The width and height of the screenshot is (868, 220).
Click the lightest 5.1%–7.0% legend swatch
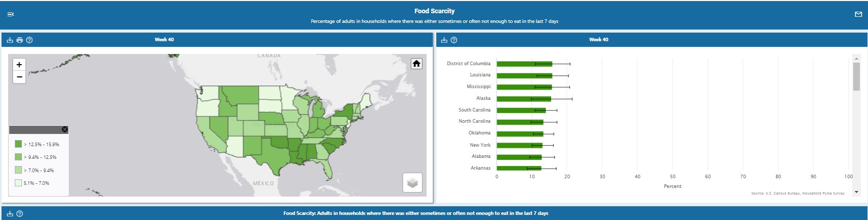click(18, 183)
